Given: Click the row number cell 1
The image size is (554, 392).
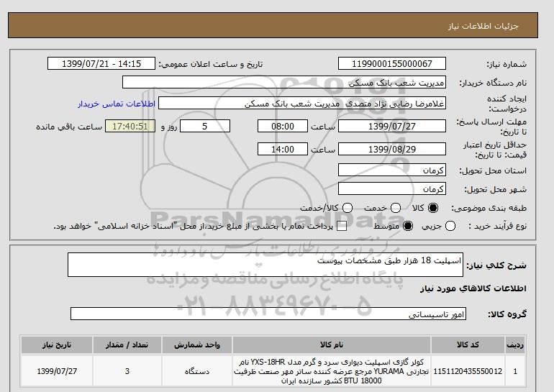Looking at the screenshot, I should 515,371.
